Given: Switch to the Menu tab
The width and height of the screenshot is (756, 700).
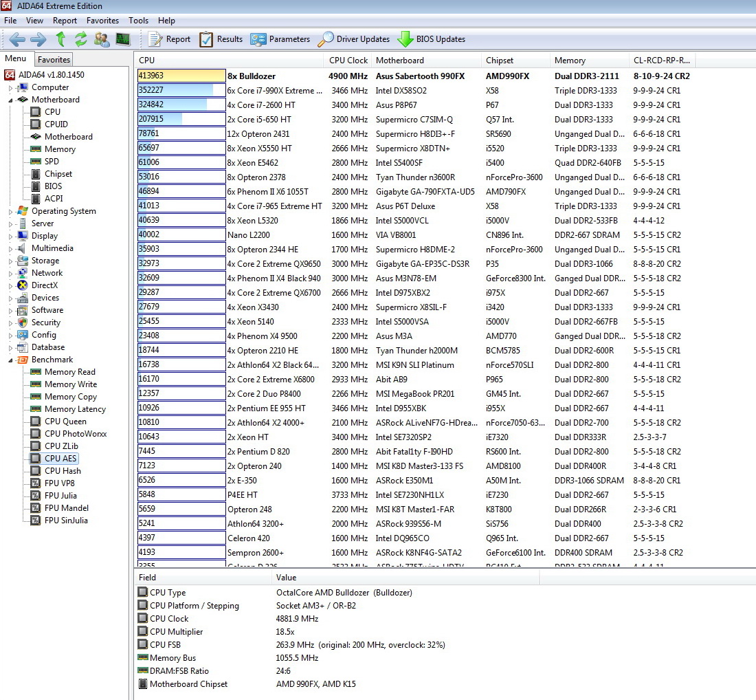Looking at the screenshot, I should tap(15, 58).
